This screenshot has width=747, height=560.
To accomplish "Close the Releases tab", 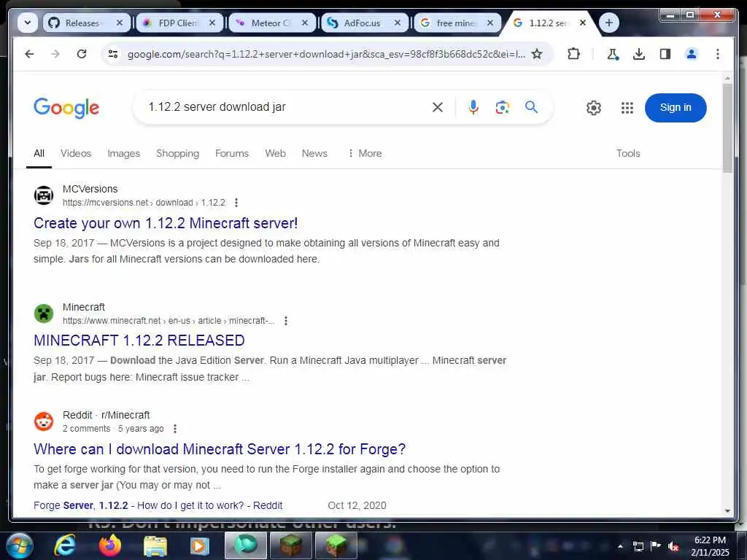I will [120, 23].
